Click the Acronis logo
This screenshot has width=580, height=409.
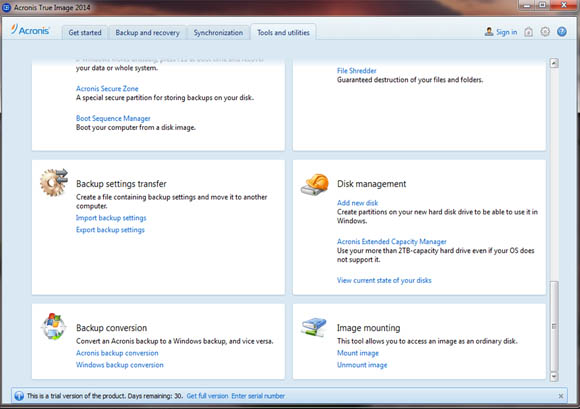click(30, 30)
